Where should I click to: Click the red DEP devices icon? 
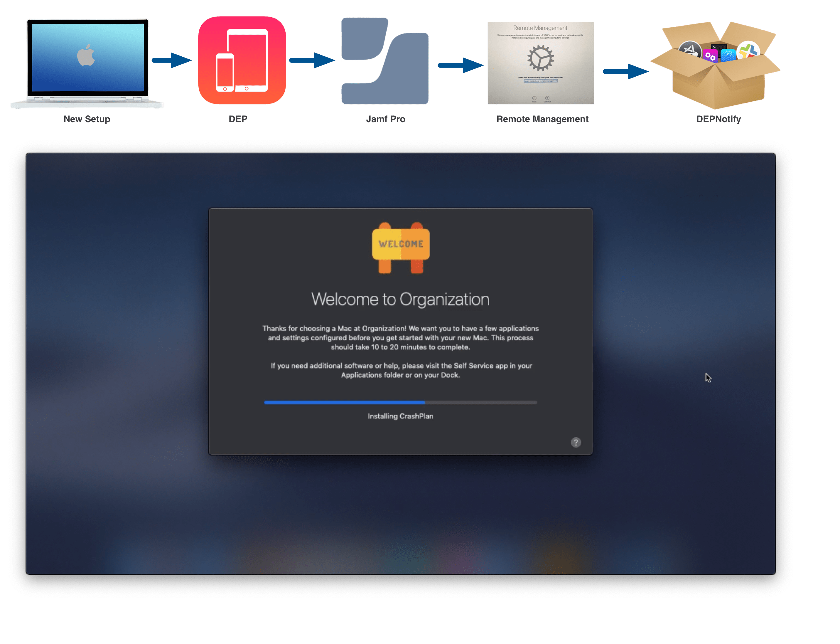[242, 60]
